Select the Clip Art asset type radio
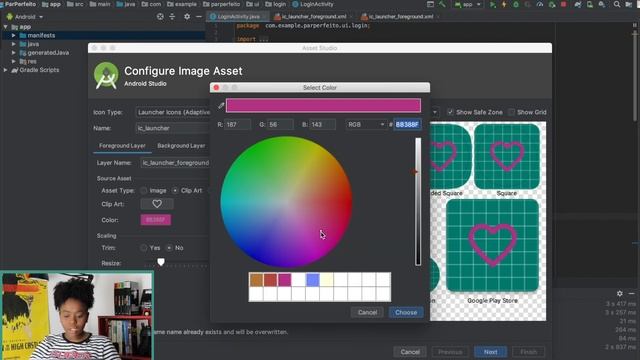The width and height of the screenshot is (640, 360). tap(175, 191)
